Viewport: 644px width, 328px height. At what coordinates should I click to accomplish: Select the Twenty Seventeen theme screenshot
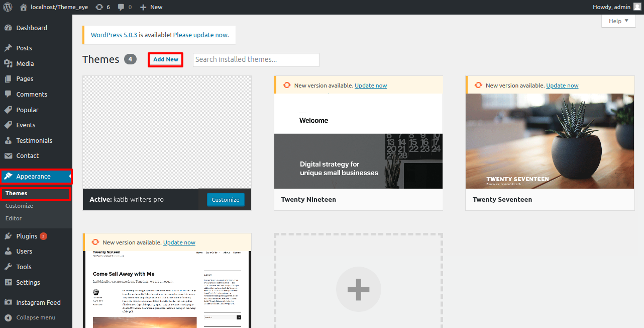point(550,141)
